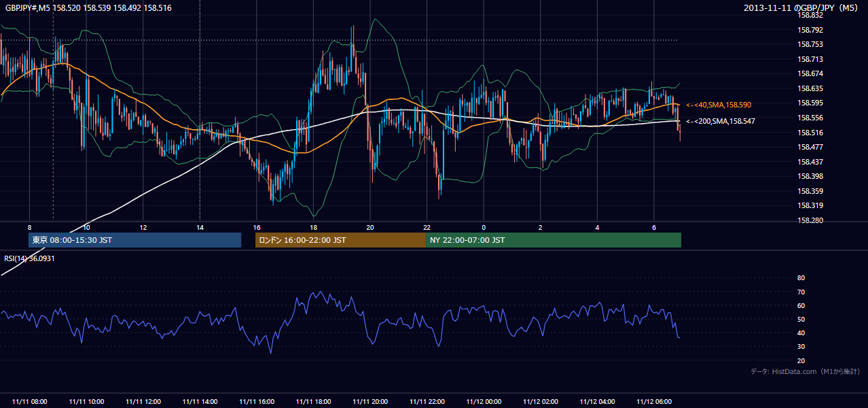The height and width of the screenshot is (408, 868).
Task: Click price axis value 158.437
Action: pos(810,162)
